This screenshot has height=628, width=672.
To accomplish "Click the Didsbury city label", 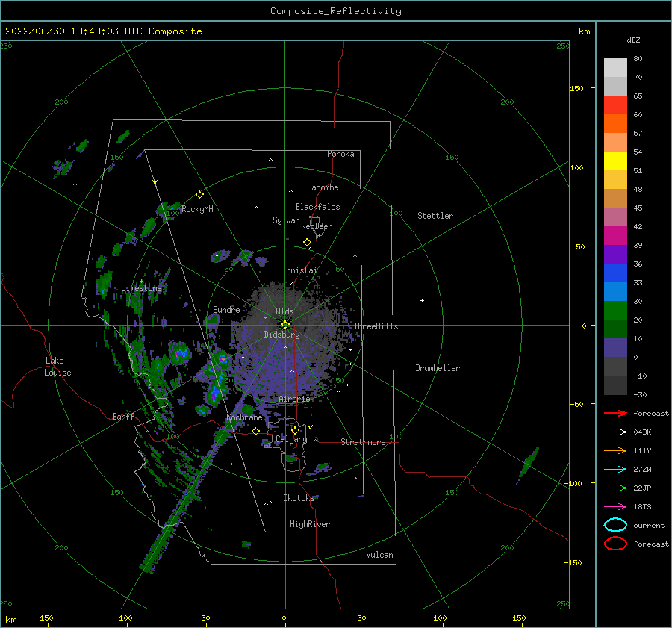I will tap(281, 335).
